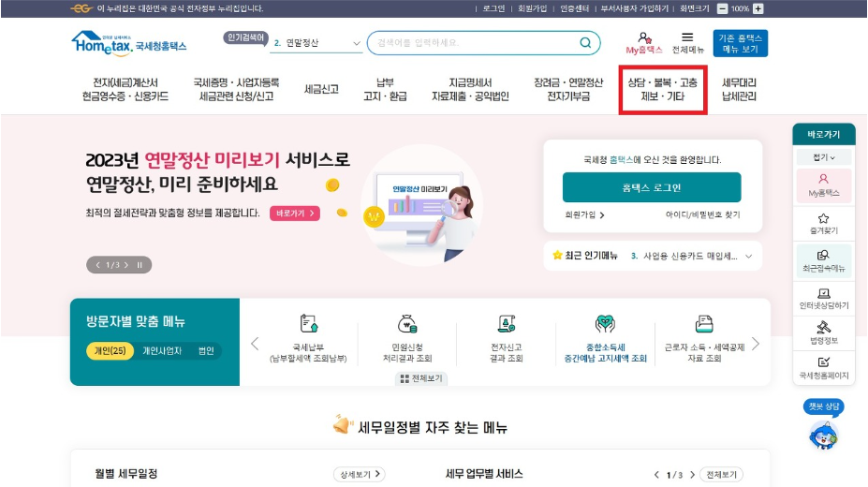Open 지급명세서 자료제출·공익법인 menu

tap(471, 90)
